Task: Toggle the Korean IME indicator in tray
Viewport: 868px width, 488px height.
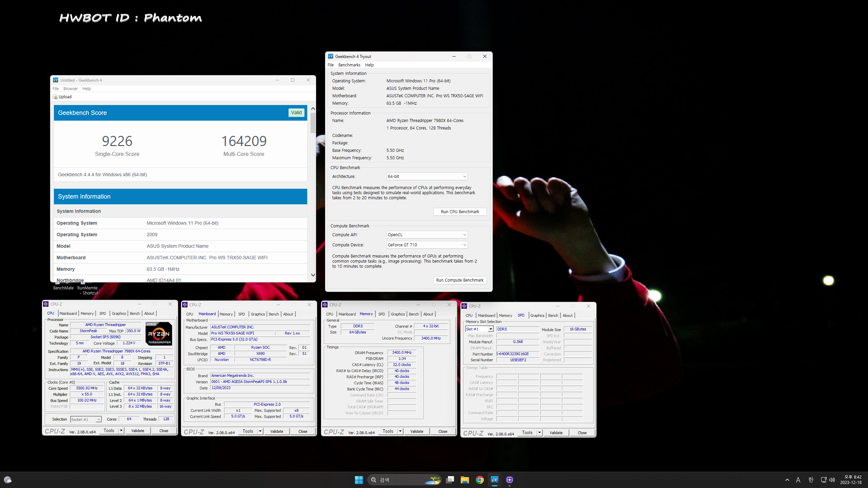Action: coord(811,480)
